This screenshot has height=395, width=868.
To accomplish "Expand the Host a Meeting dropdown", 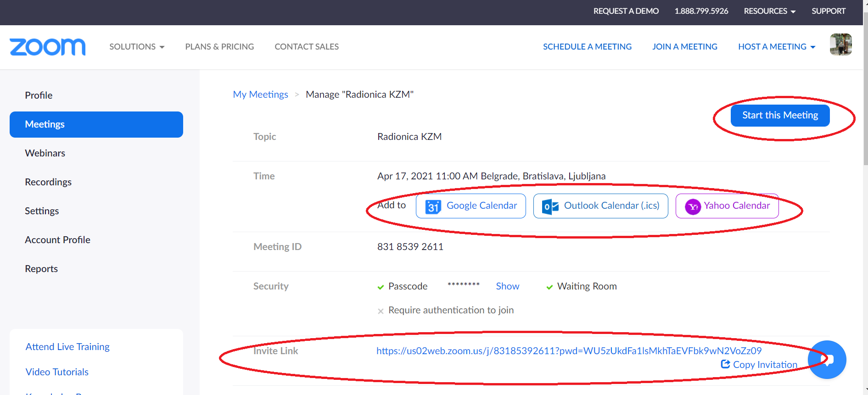I will pos(777,47).
